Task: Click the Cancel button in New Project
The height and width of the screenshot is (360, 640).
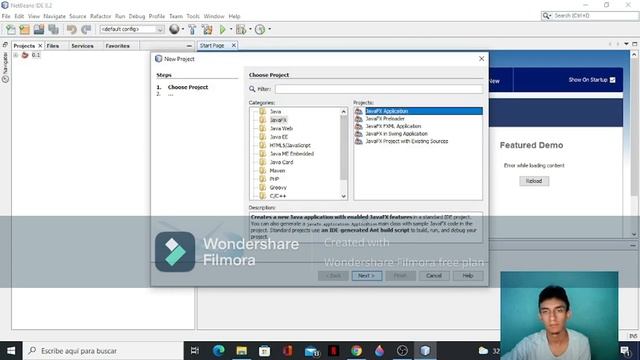Action: point(434,276)
